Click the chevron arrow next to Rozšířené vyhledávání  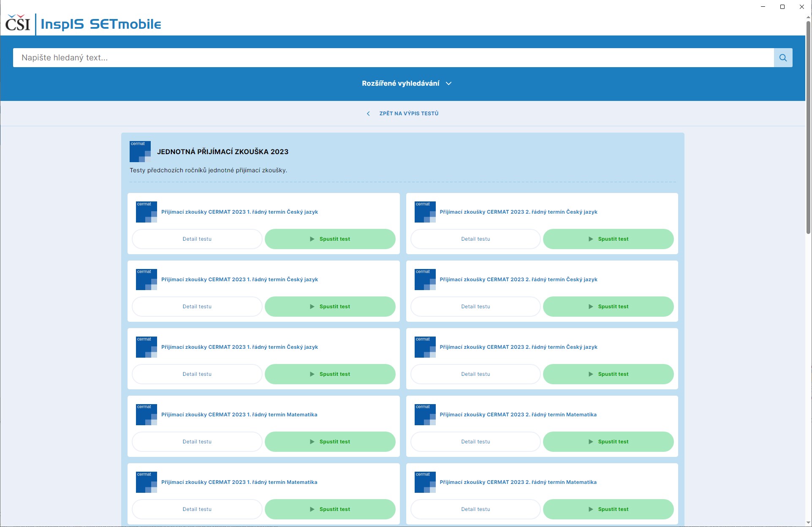449,84
